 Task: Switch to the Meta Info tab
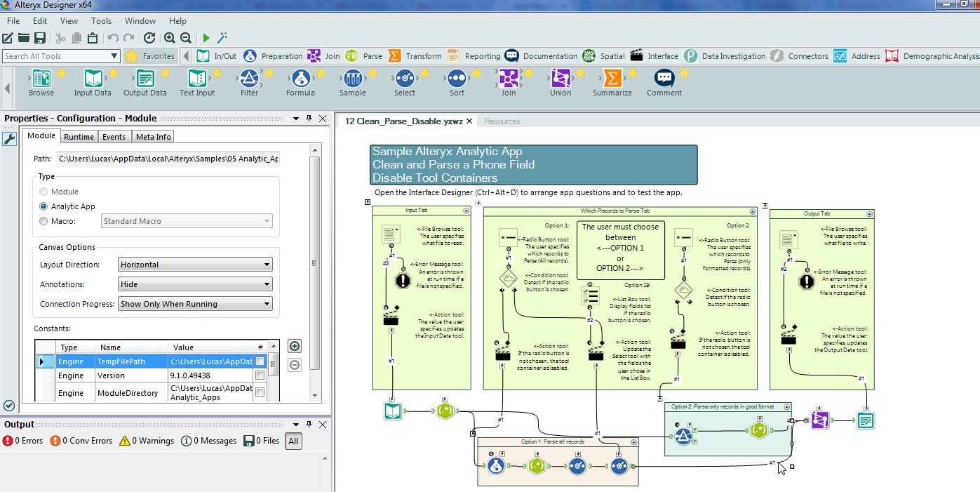coord(153,137)
